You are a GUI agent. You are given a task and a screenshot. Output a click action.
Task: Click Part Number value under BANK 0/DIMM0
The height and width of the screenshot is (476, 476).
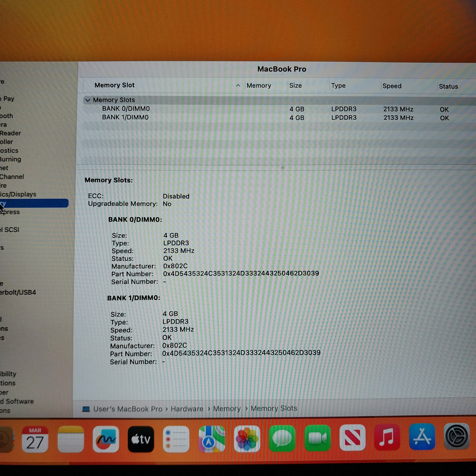coord(241,273)
